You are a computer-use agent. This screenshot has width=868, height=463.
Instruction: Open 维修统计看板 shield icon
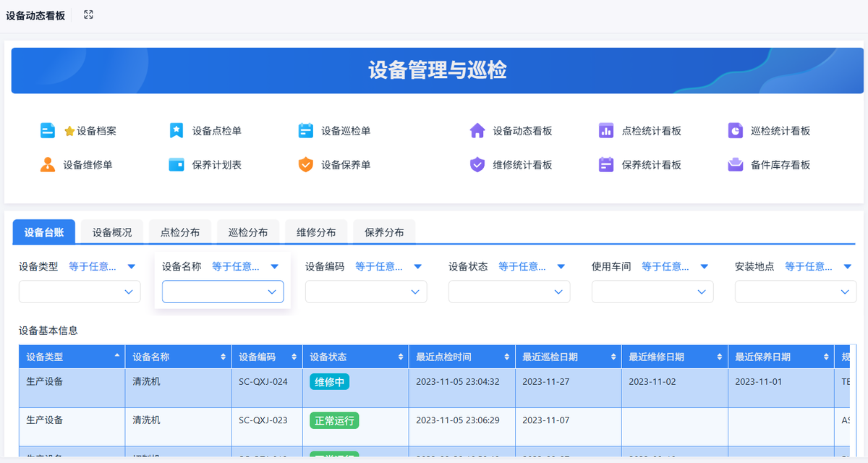[477, 165]
